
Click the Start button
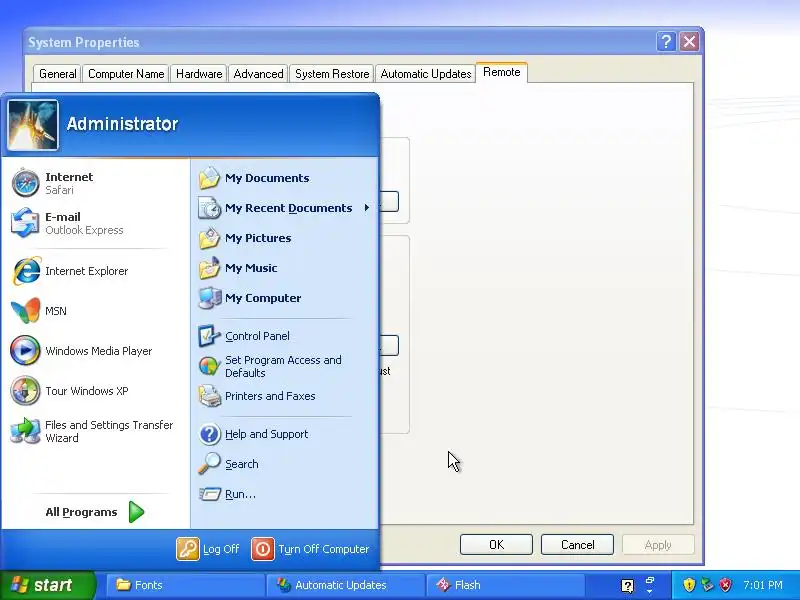(x=47, y=585)
